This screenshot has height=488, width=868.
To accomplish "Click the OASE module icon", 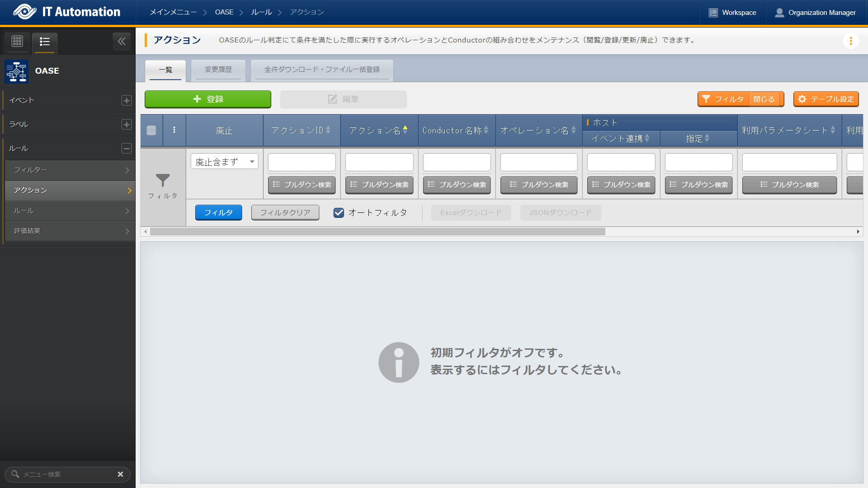I will point(17,71).
